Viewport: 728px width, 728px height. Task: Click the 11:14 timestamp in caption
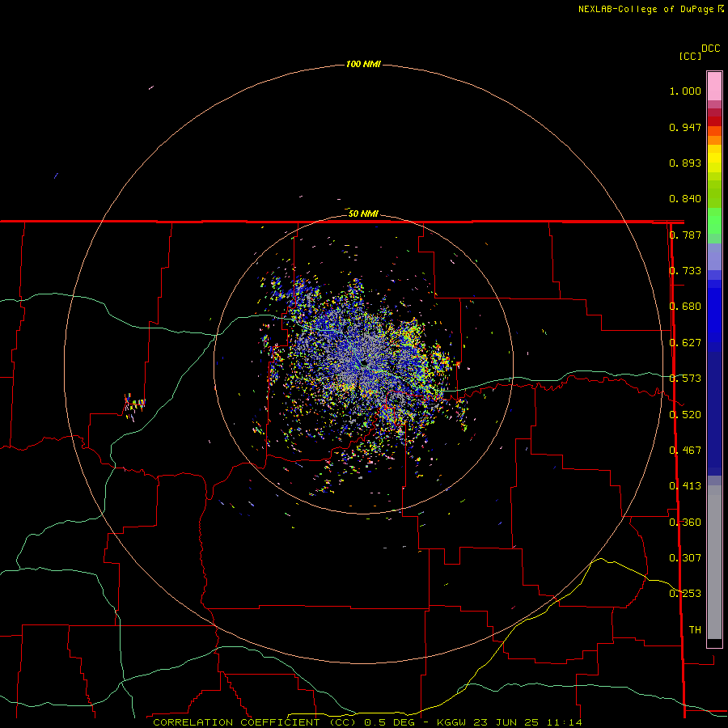564,722
